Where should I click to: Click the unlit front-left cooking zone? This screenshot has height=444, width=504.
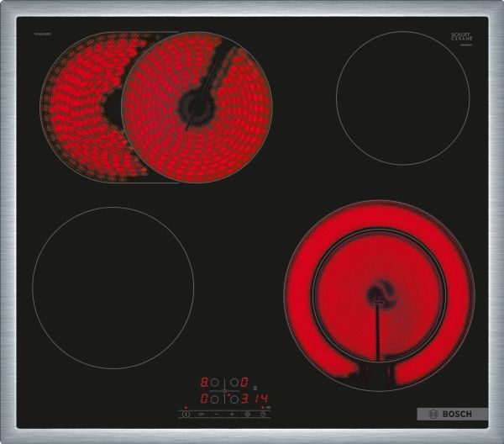click(113, 288)
